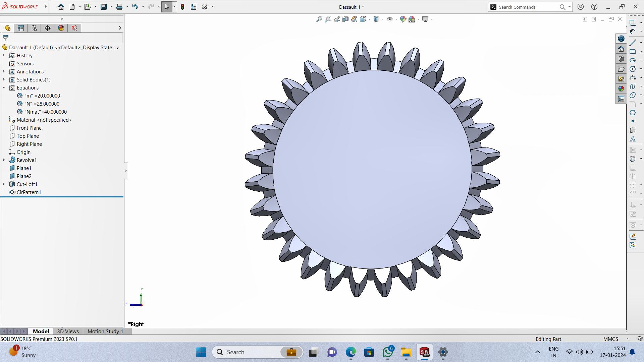
Task: Click the Rebuild traffic light icon
Action: [x=182, y=7]
